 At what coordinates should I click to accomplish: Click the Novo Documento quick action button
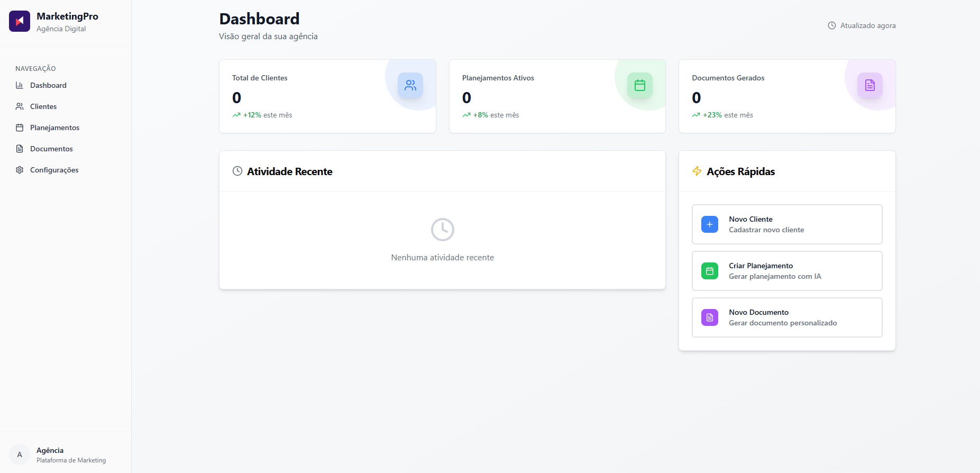tap(787, 317)
